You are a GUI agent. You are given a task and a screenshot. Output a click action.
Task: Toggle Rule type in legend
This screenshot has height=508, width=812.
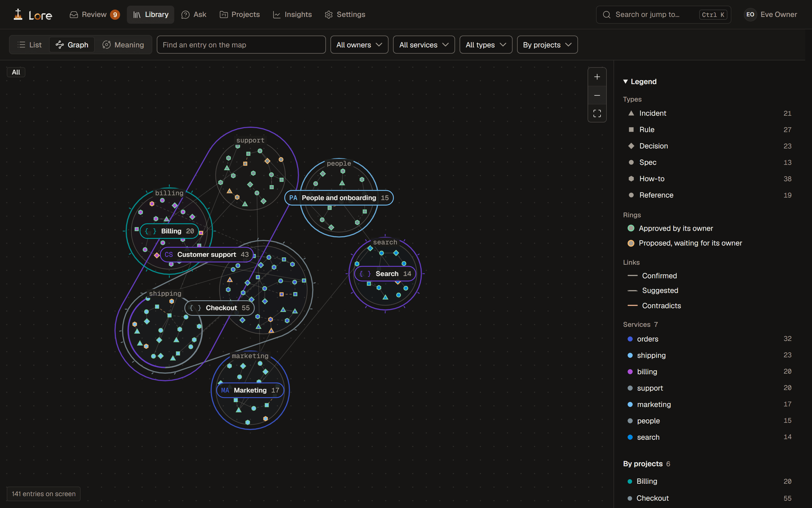[x=709, y=130]
